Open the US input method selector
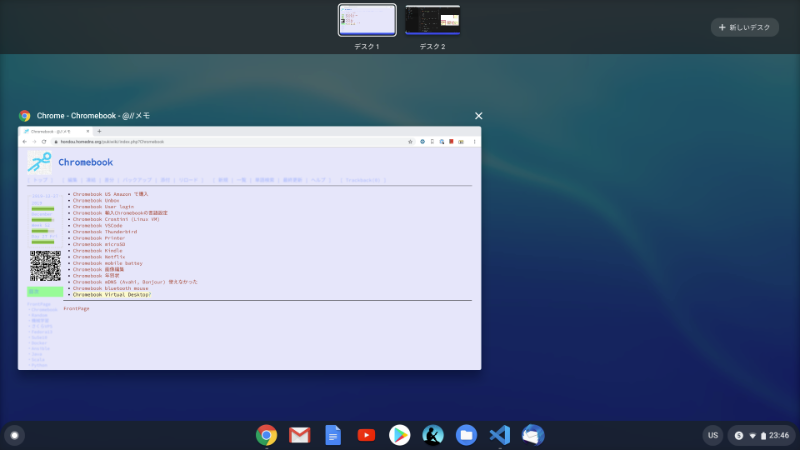Image resolution: width=800 pixels, height=450 pixels. click(x=713, y=435)
